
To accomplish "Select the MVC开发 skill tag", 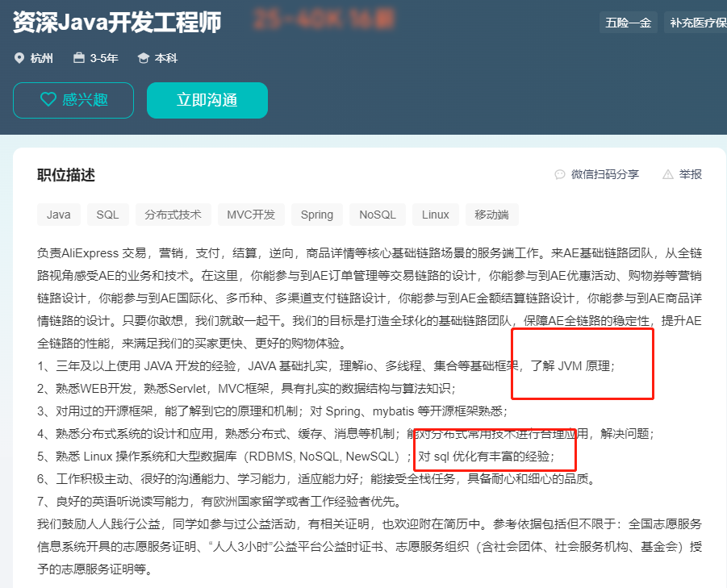I will click(x=251, y=215).
